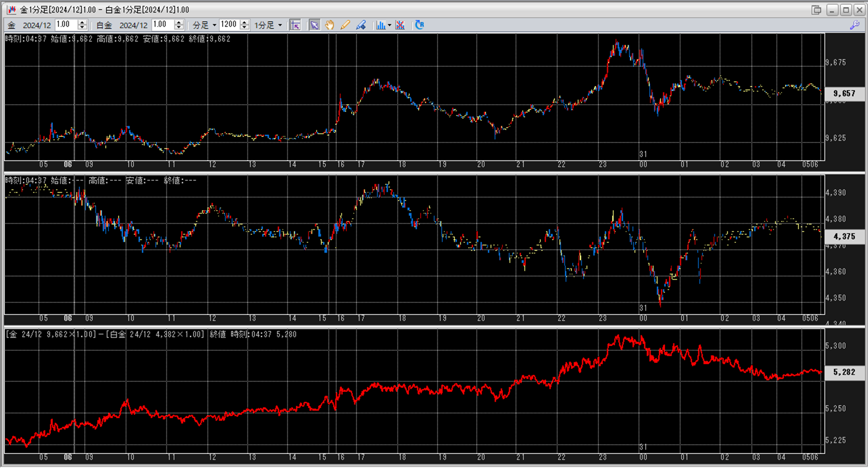Open the indicator icon dropdown arrow

point(389,25)
